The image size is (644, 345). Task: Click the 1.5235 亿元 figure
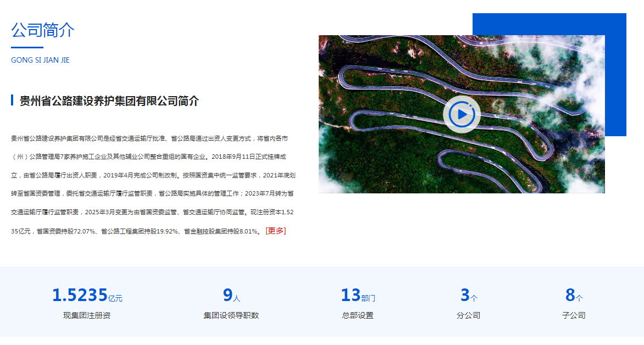pos(87,296)
